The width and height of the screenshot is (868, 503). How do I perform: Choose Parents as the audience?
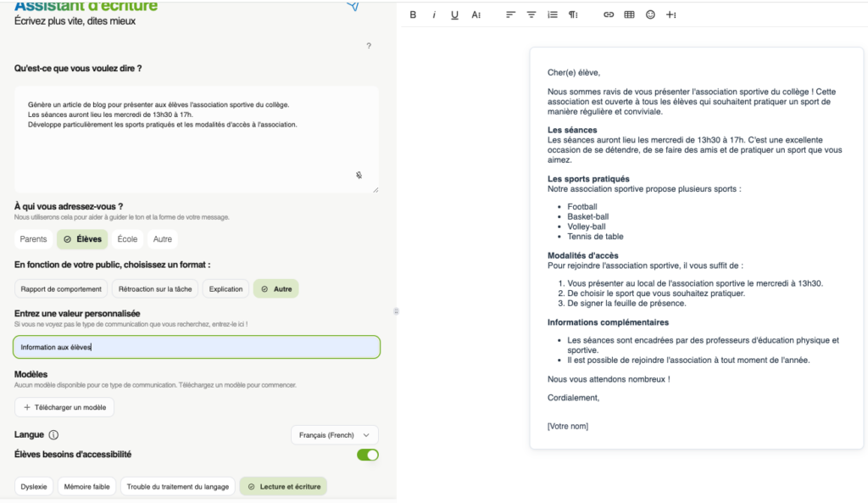(34, 239)
